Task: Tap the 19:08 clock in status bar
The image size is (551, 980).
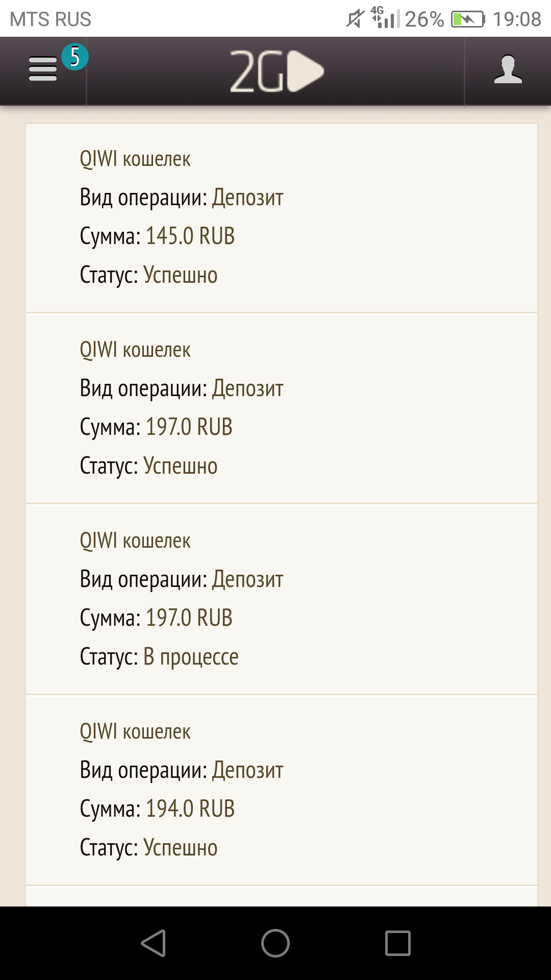Action: [516, 19]
